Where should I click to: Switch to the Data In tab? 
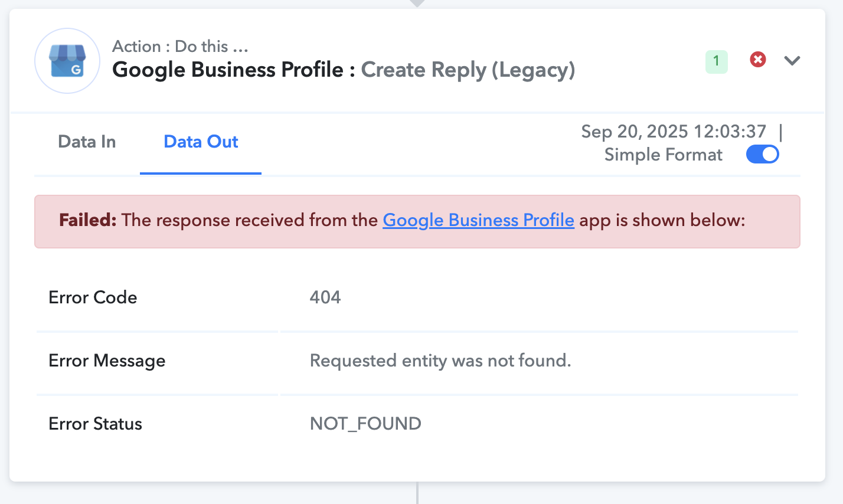pyautogui.click(x=87, y=142)
